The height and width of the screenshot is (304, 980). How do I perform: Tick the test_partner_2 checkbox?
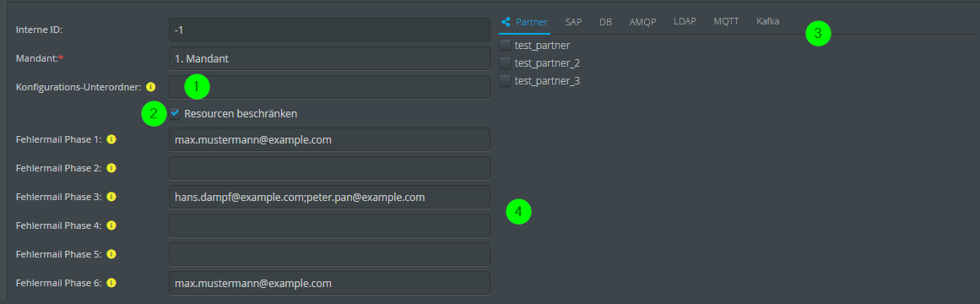tap(505, 62)
